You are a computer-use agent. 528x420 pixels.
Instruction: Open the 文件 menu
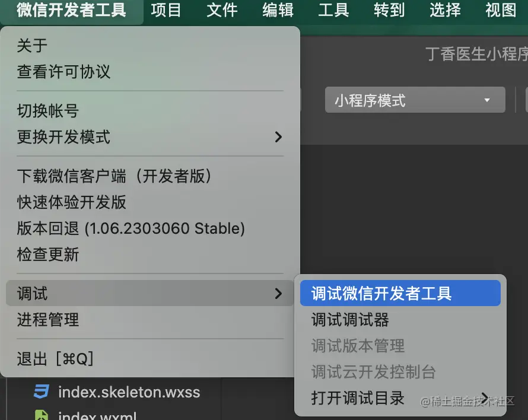tap(222, 10)
